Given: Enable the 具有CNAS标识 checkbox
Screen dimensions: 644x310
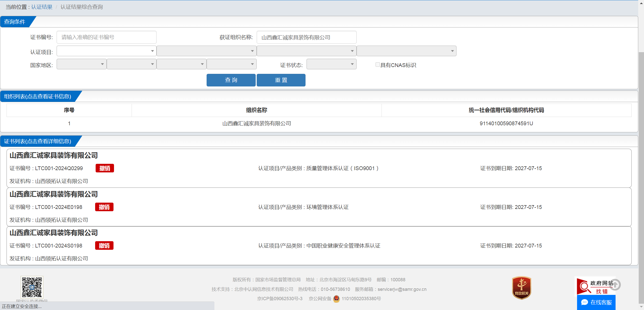Looking at the screenshot, I should 377,65.
